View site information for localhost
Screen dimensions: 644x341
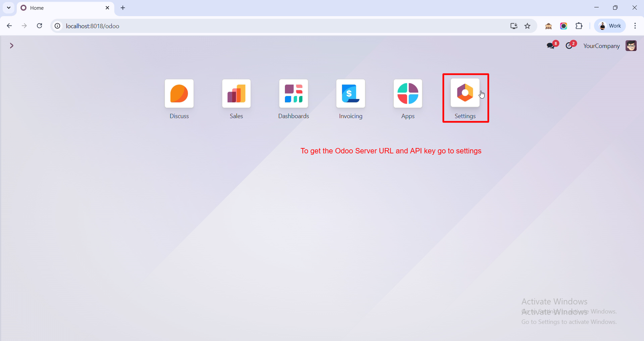[x=58, y=26]
